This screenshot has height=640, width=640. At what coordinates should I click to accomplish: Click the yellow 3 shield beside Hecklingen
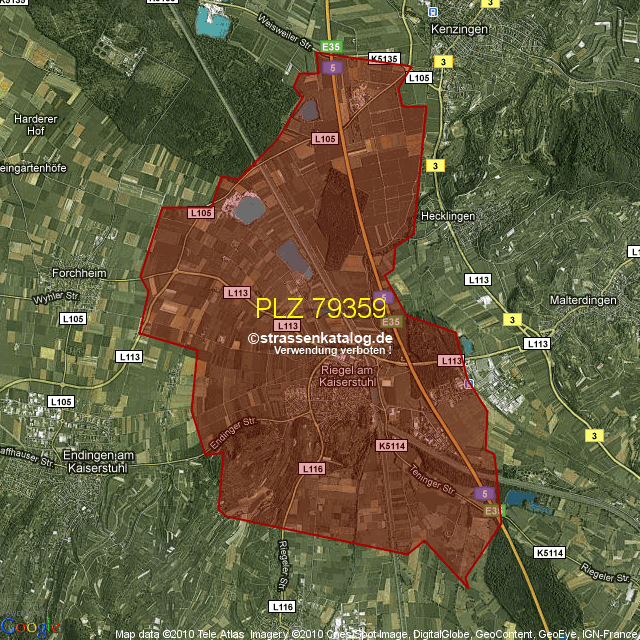435,165
